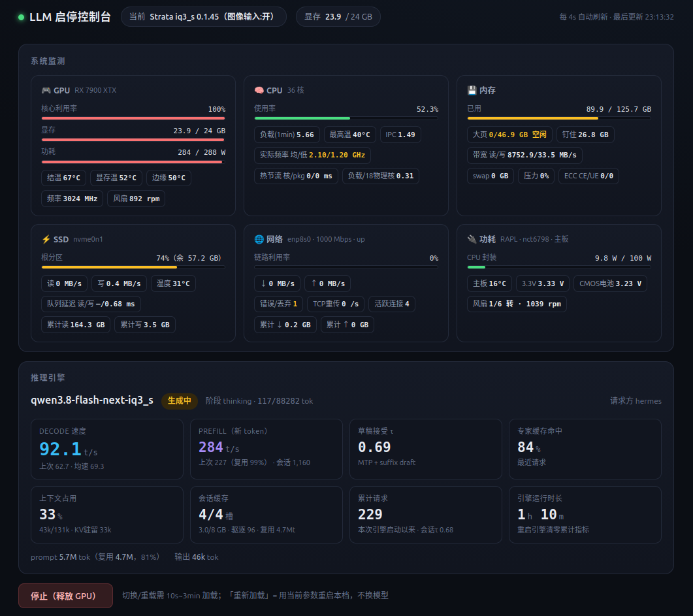Click the floppy disk icon beside 内存
This screenshot has height=616, width=693.
tap(472, 90)
